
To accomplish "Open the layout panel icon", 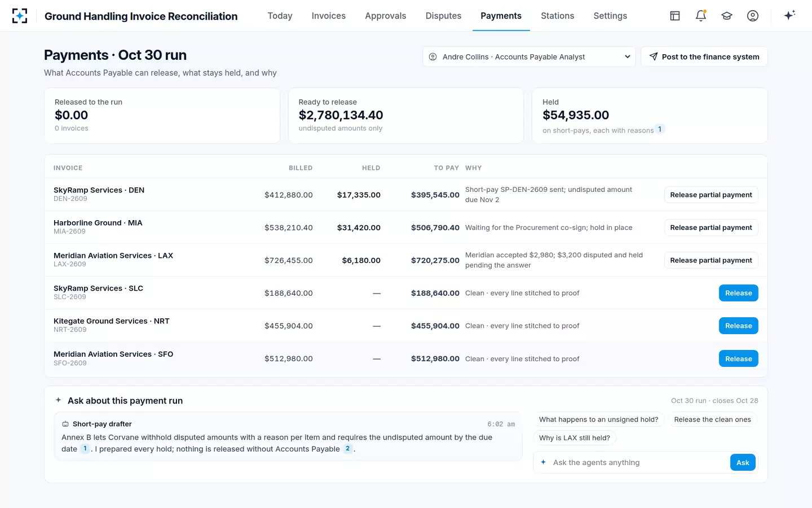I will pos(675,16).
